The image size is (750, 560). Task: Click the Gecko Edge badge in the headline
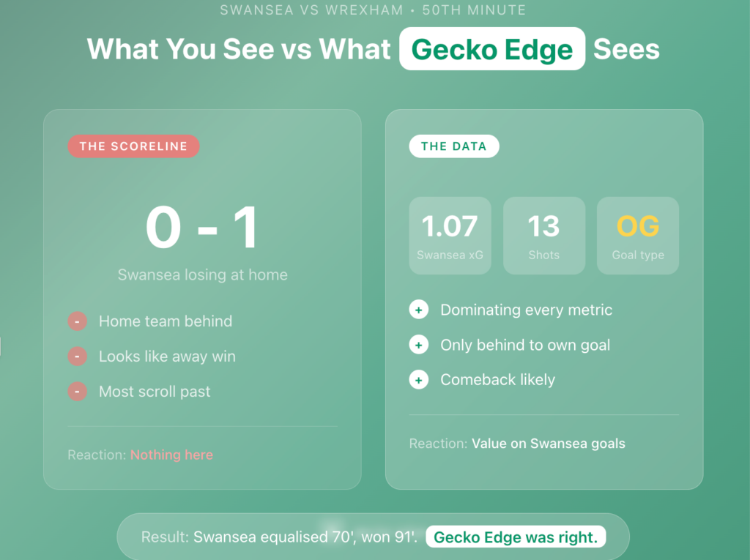click(x=491, y=49)
